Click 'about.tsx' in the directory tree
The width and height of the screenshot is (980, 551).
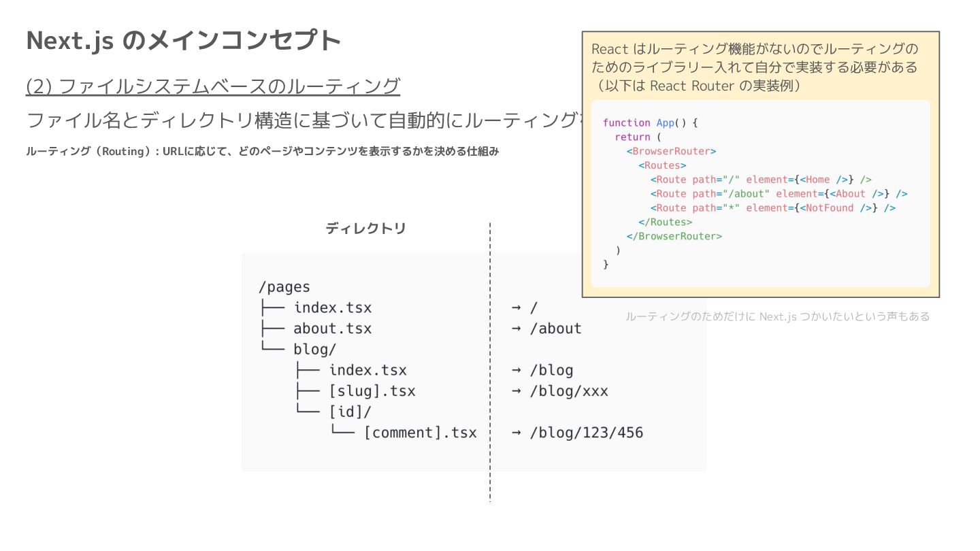[333, 329]
